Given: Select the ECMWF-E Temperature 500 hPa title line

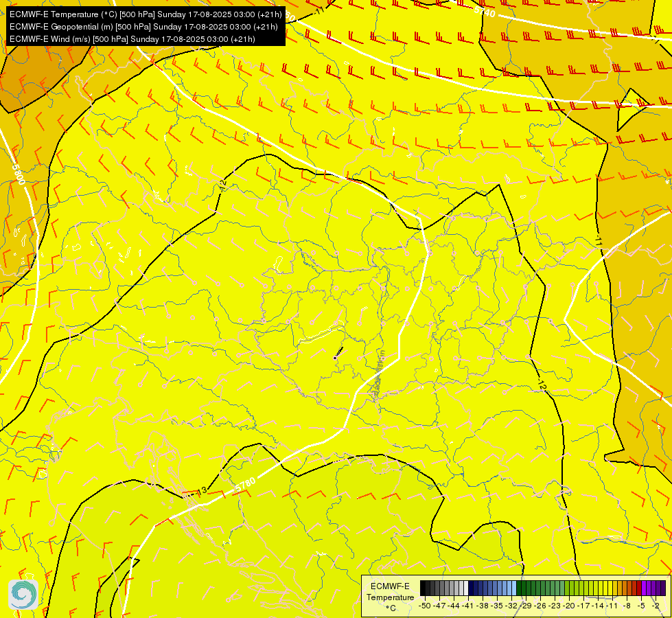Looking at the screenshot, I should [x=146, y=14].
